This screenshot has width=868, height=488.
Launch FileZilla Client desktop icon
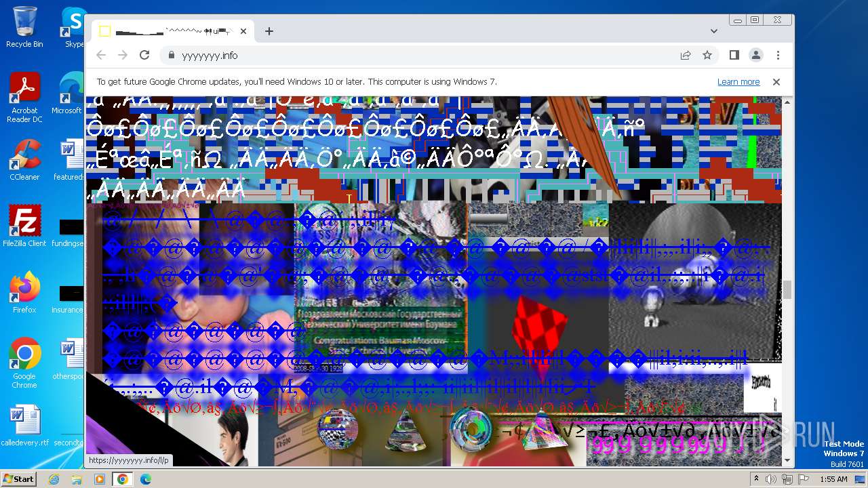[24, 226]
